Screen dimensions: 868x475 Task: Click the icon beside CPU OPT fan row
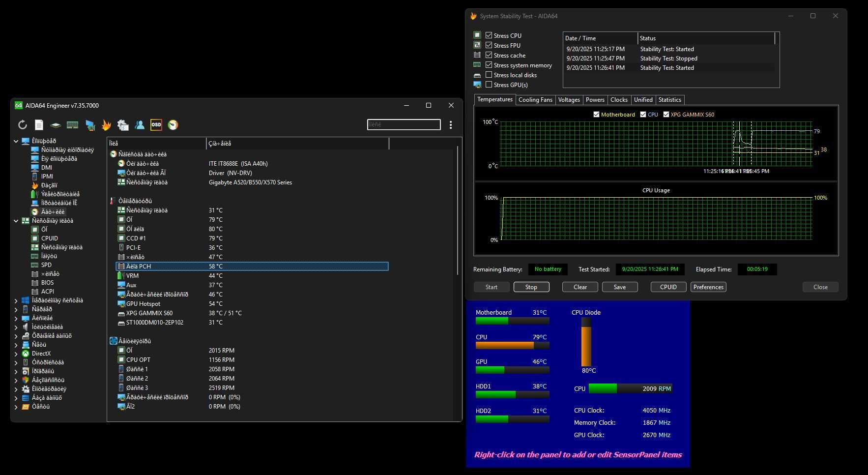[x=121, y=360]
